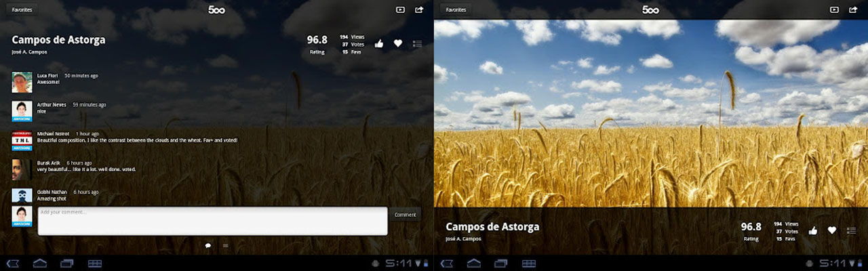
Task: Click the share icon above the comments view
Action: (x=419, y=9)
